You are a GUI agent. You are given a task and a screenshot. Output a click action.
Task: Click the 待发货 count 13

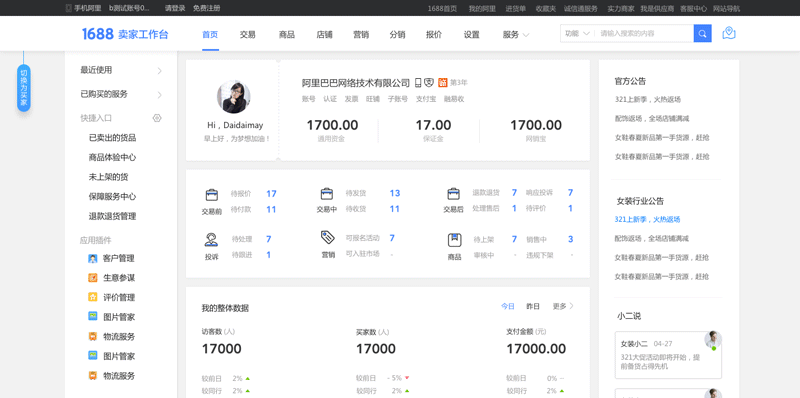[395, 193]
